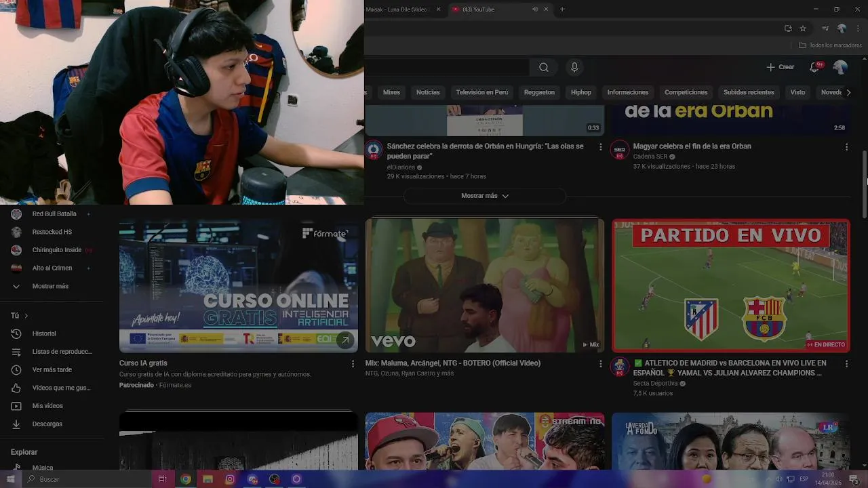Open Chrome media controls icon

(x=825, y=28)
